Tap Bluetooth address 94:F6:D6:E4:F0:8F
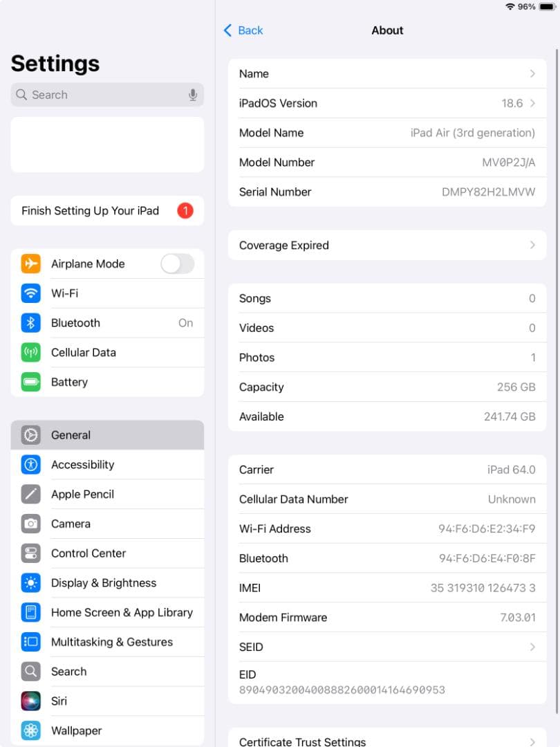 [487, 558]
